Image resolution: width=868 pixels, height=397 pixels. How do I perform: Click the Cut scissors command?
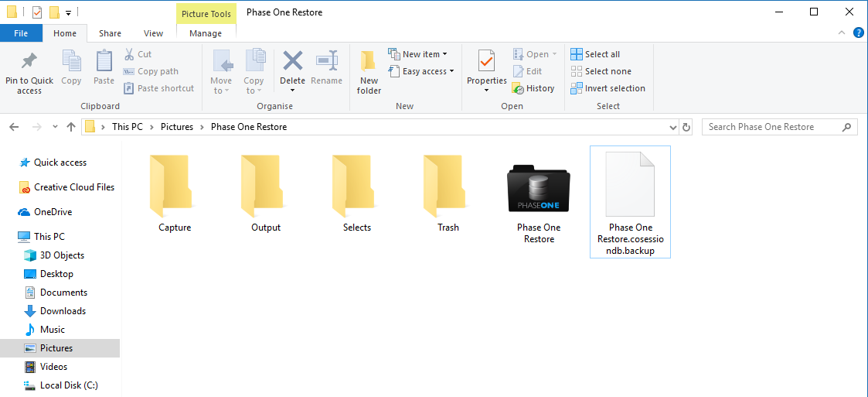[x=138, y=54]
